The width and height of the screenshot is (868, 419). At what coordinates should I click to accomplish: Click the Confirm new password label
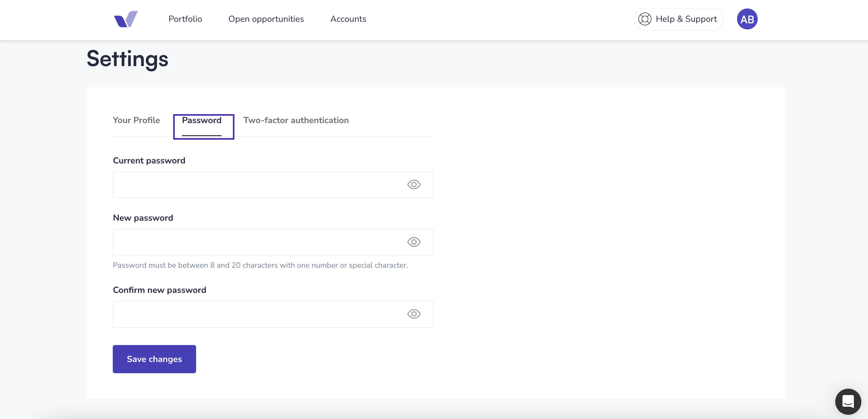(159, 290)
